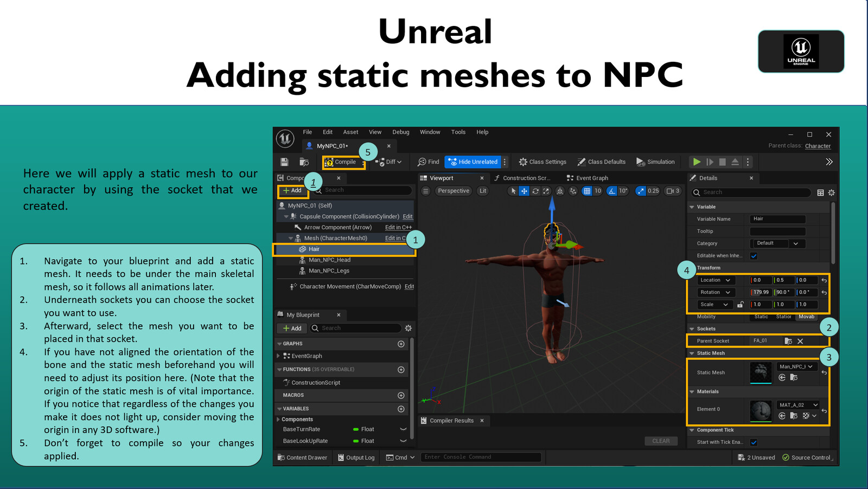Open Class Defaults
868x489 pixels.
[x=602, y=162]
